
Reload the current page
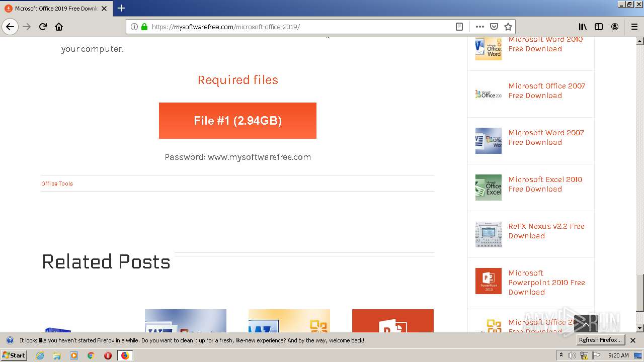click(43, 27)
